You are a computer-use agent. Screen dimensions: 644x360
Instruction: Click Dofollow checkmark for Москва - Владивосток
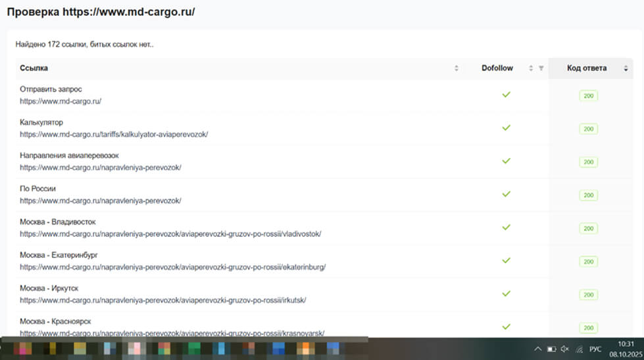click(506, 227)
